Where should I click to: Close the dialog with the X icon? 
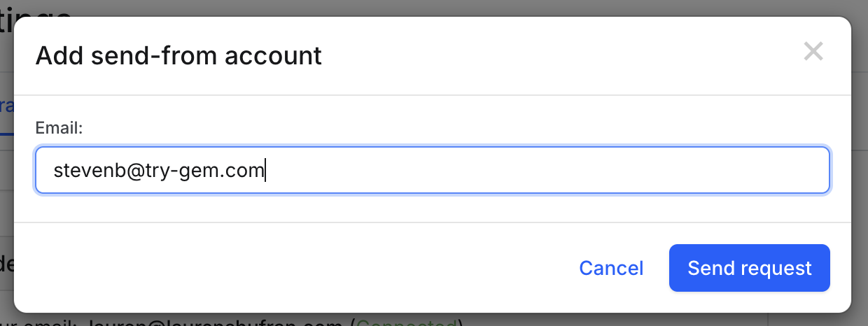point(813,51)
